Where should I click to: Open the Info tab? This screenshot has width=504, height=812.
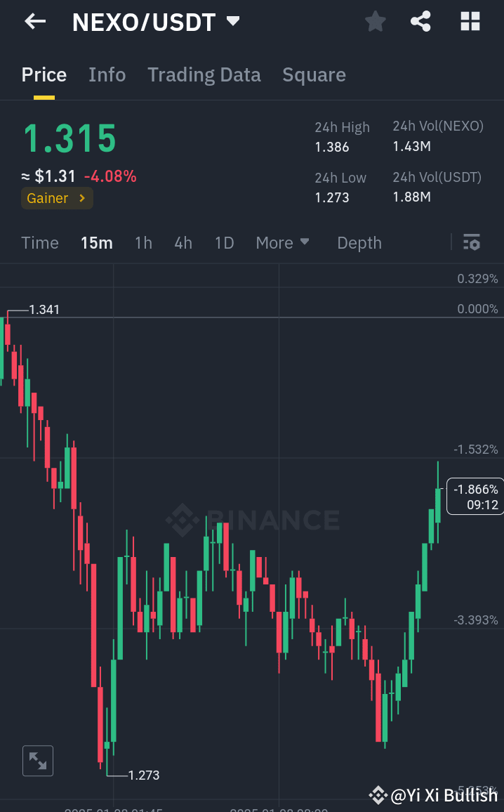click(x=107, y=74)
